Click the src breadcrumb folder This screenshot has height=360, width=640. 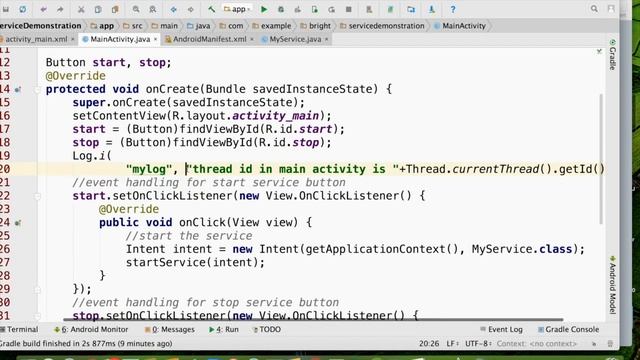(133, 26)
